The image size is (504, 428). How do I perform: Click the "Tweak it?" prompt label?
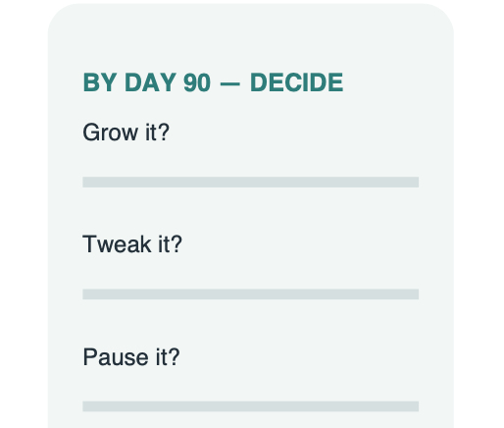(x=132, y=244)
